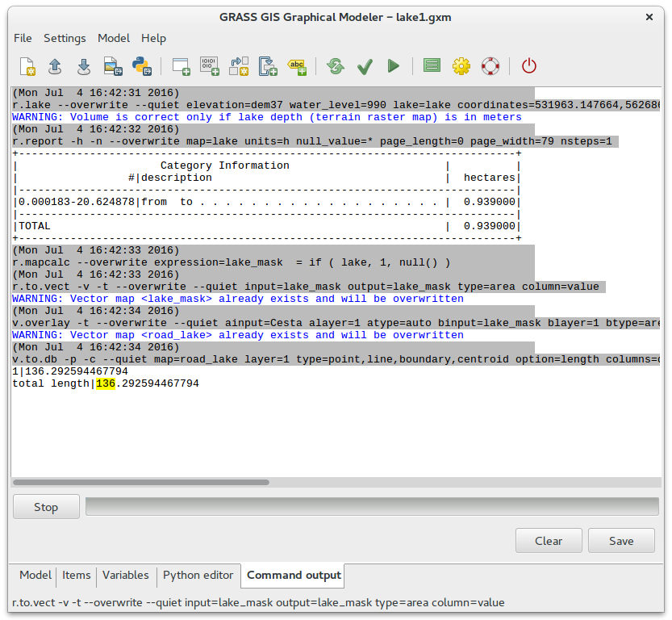Create a new model file icon
The height and width of the screenshot is (620, 672).
point(28,66)
